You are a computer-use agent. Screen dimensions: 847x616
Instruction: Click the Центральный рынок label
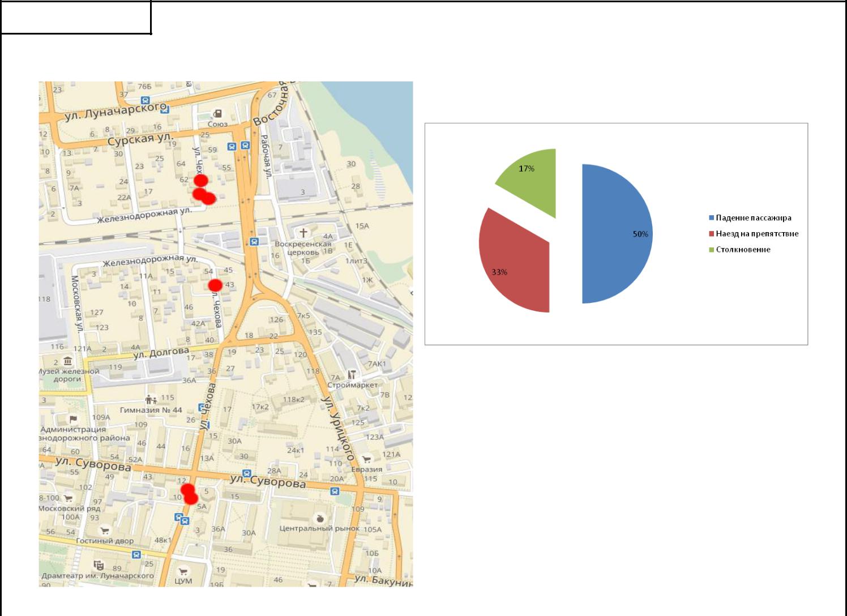(319, 528)
